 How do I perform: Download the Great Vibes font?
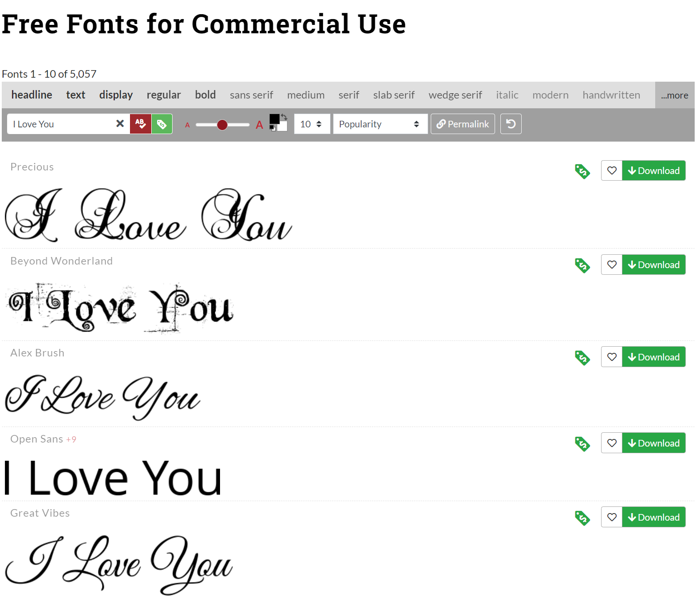(654, 517)
